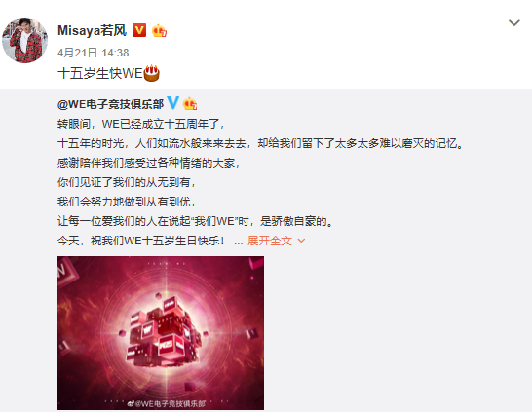The height and width of the screenshot is (412, 532).
Task: Click the line 你们见证了我们的从无到有
Action: [x=127, y=182]
